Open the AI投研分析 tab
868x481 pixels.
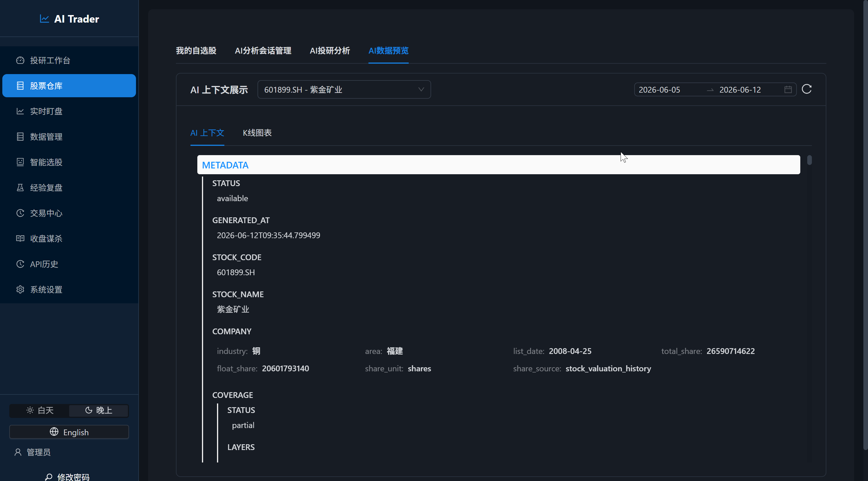coord(330,51)
